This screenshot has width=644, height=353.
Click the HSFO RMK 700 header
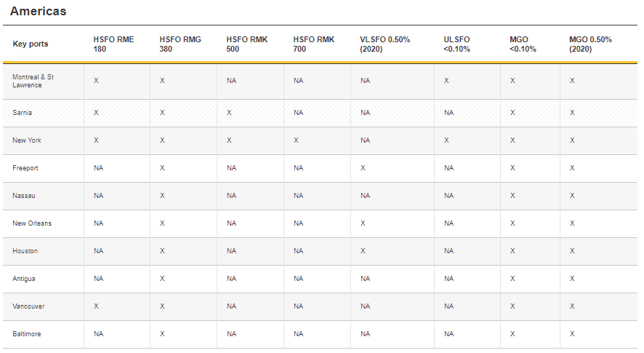313,44
